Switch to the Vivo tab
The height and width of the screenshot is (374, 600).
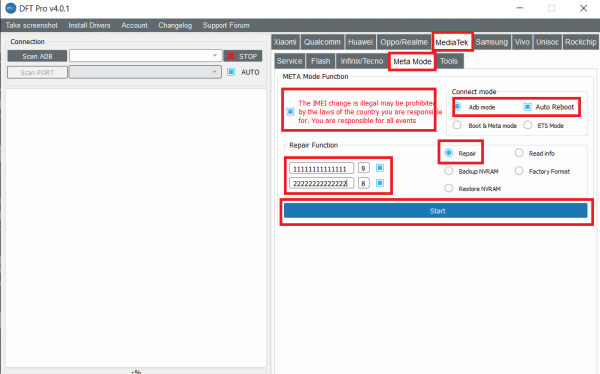click(522, 42)
